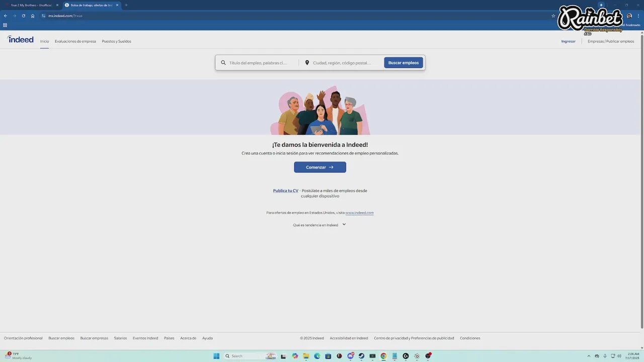Open Microsoft Edge from the taskbar
644x362 pixels.
(x=317, y=356)
